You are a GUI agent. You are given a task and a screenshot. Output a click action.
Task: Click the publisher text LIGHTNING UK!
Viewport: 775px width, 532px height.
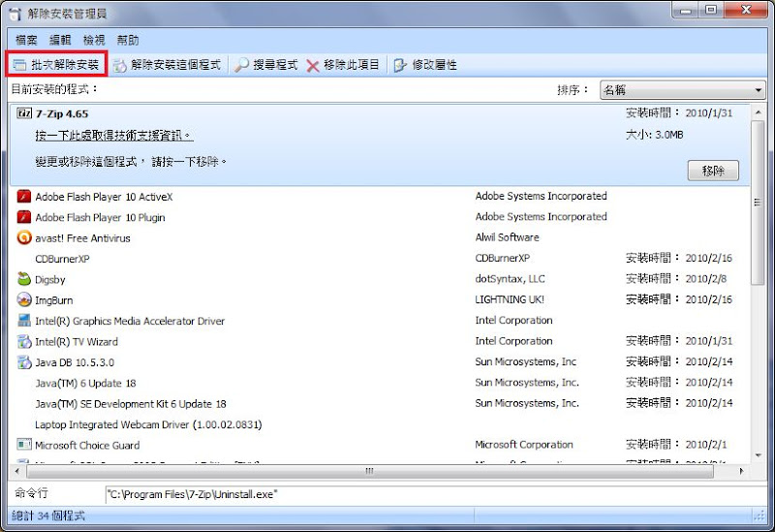[510, 299]
